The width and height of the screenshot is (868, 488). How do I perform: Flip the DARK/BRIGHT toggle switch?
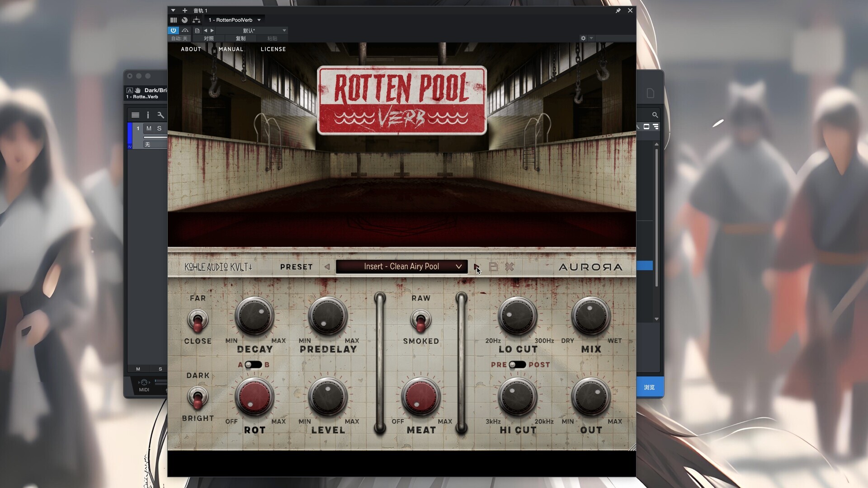click(198, 397)
